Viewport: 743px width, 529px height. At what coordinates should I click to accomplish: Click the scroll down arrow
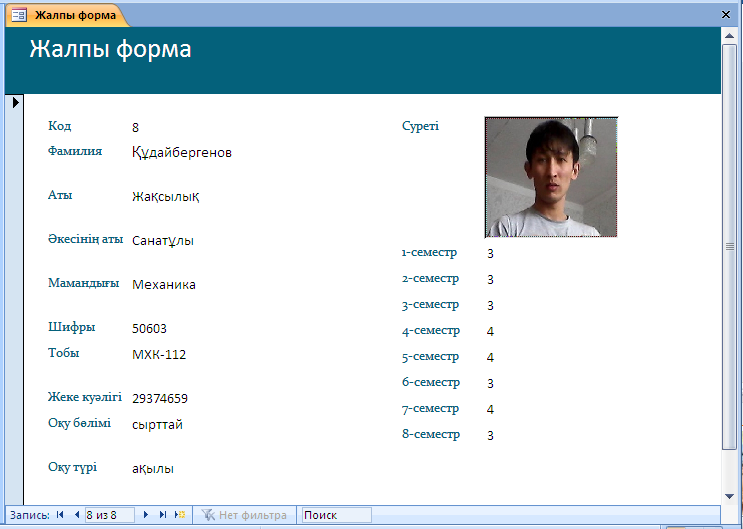[729, 496]
